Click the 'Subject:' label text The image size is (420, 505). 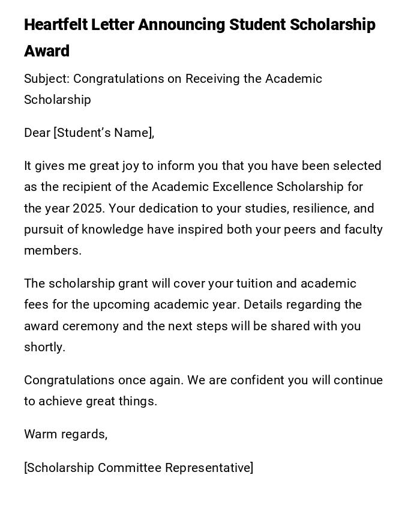(46, 79)
